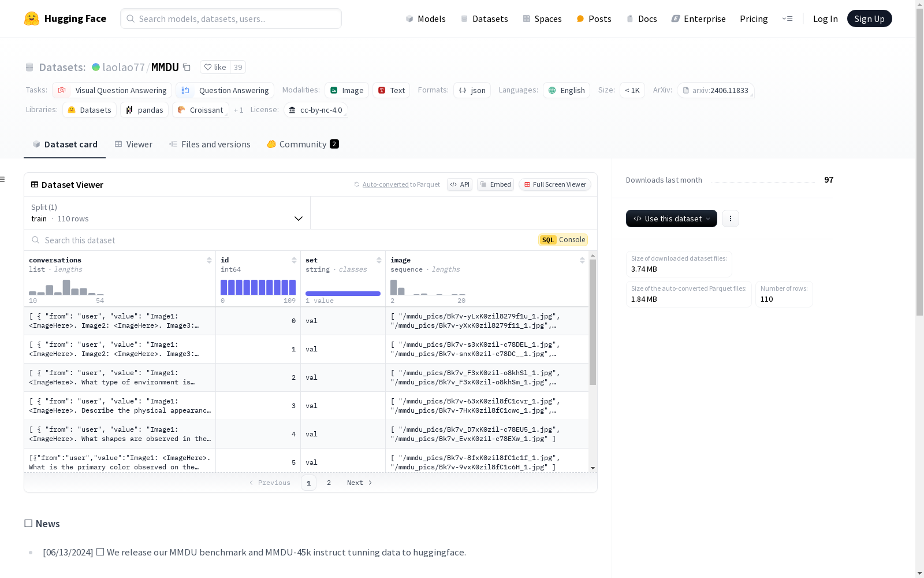
Task: Click the image lengths histogram
Action: (428, 287)
